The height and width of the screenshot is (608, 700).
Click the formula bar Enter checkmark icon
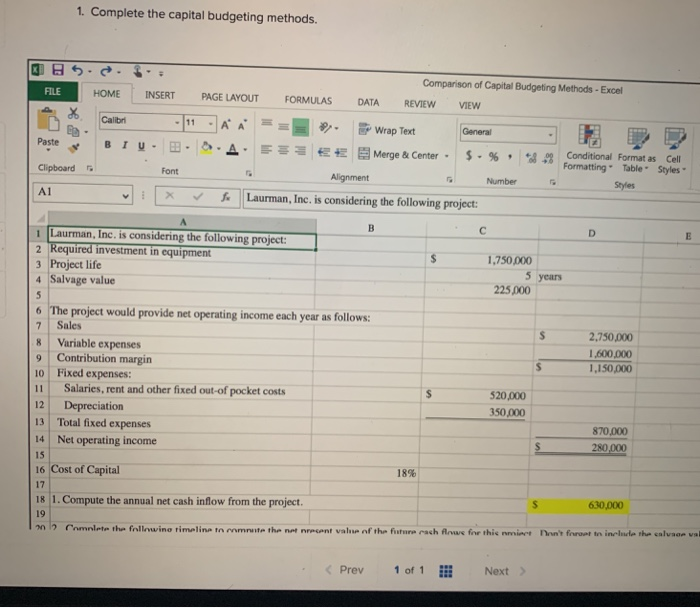(198, 196)
